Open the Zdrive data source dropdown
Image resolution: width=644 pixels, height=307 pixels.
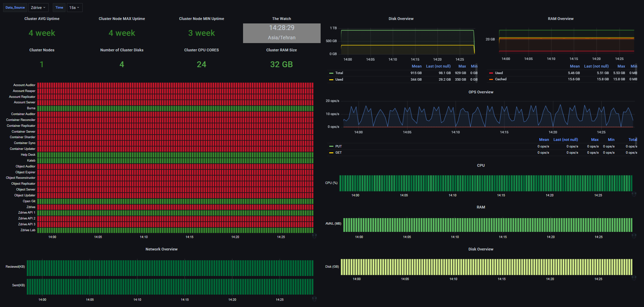38,8
